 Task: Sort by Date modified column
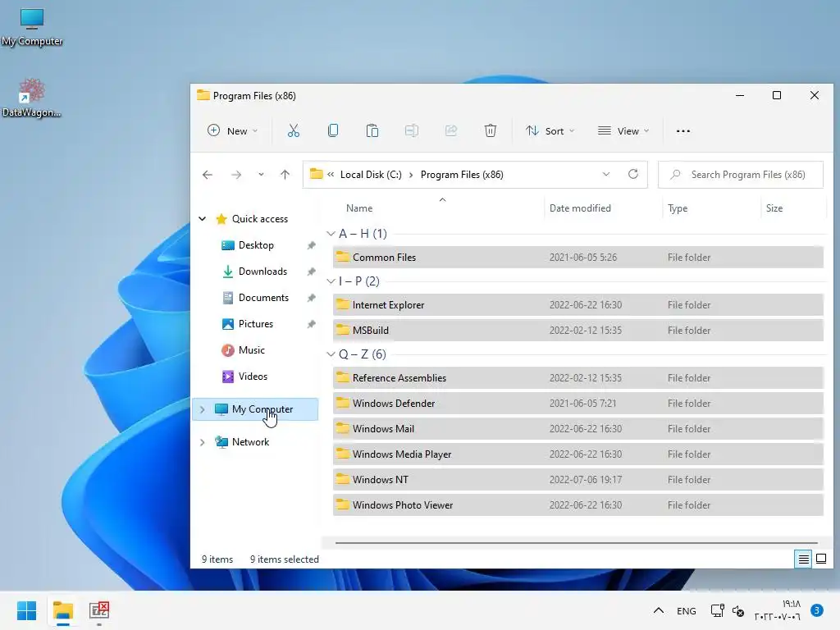tap(580, 208)
